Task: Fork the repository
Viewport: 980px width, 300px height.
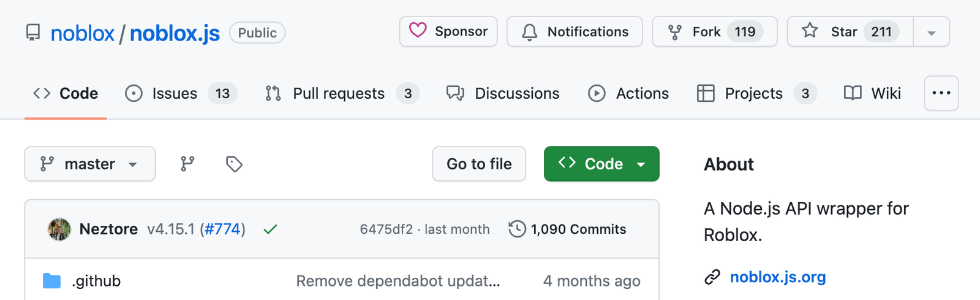Action: click(715, 31)
